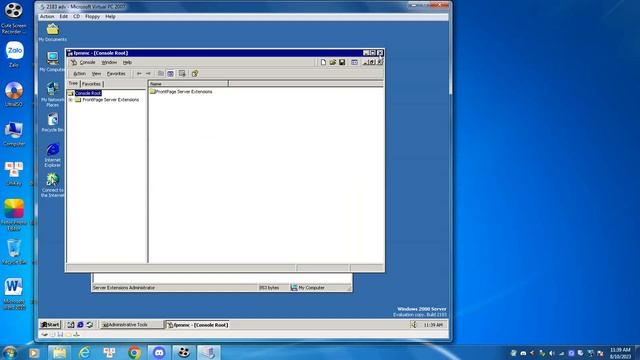Screen dimensions: 640x360
Task: Click the Cute Screen Recorder desktop icon
Action: [14, 18]
